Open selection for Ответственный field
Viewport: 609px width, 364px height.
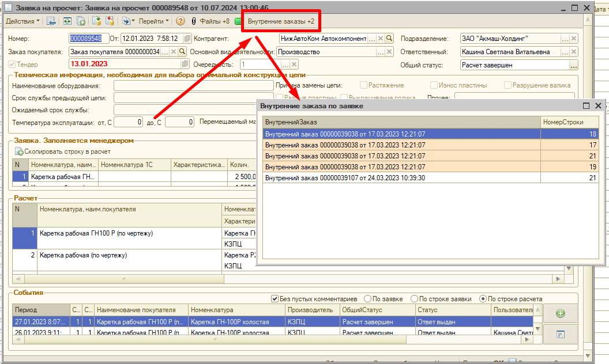click(x=565, y=52)
